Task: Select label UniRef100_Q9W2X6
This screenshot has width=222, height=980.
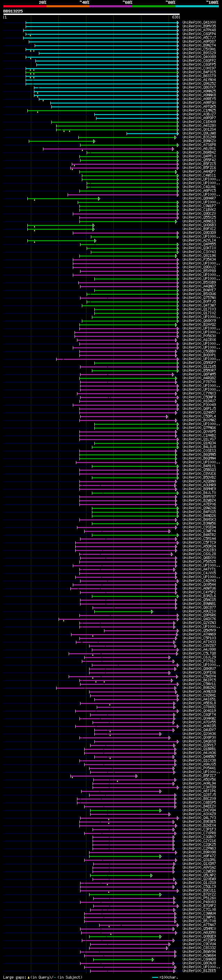Action: pyautogui.click(x=199, y=508)
